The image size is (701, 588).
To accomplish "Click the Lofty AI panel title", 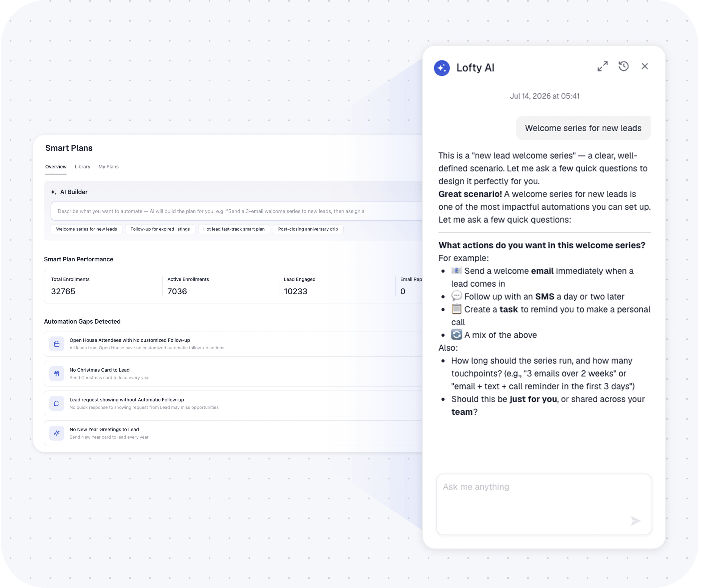I will click(x=475, y=68).
